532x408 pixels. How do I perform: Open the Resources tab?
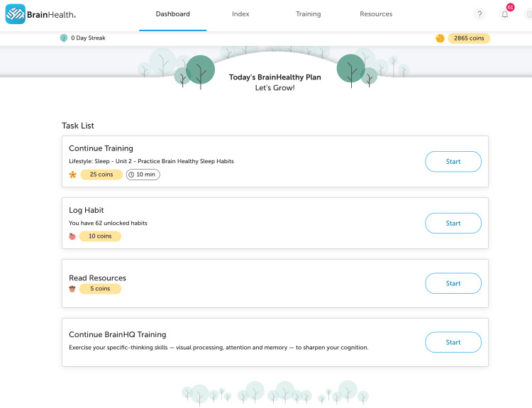376,14
